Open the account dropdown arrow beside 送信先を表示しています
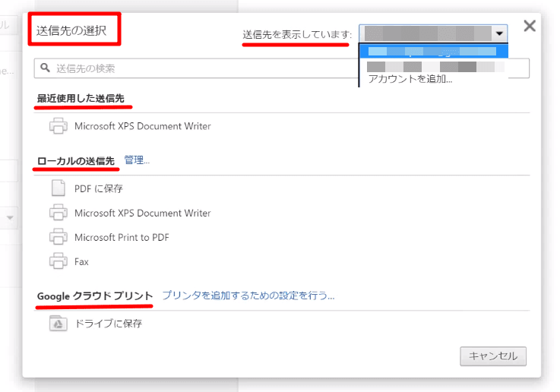 pos(499,33)
